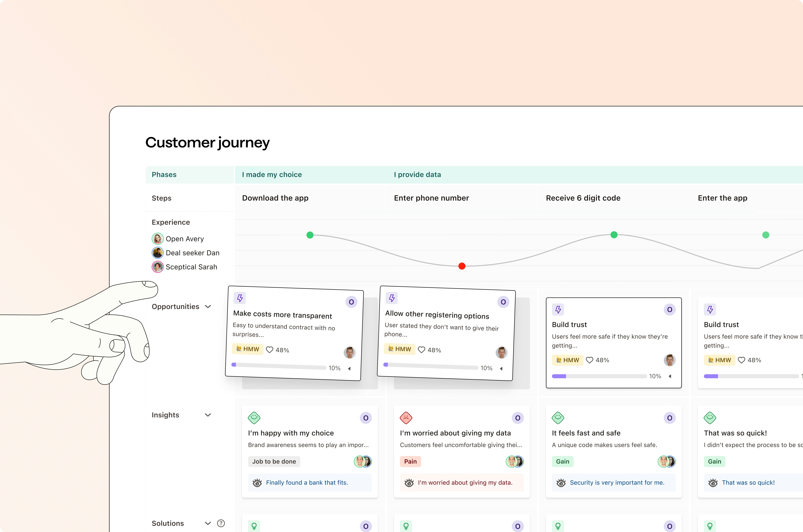Click happy face icon on That was so quick! card
The width and height of the screenshot is (803, 532).
pos(710,418)
